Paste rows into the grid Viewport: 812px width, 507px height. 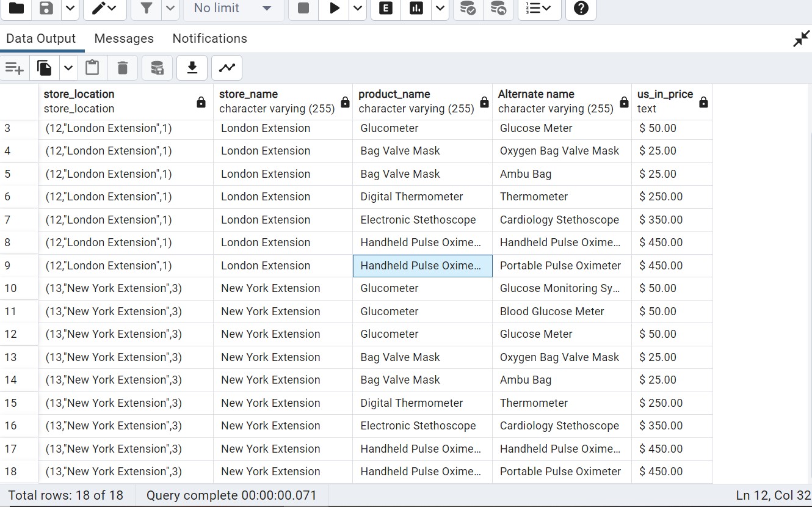(x=92, y=67)
